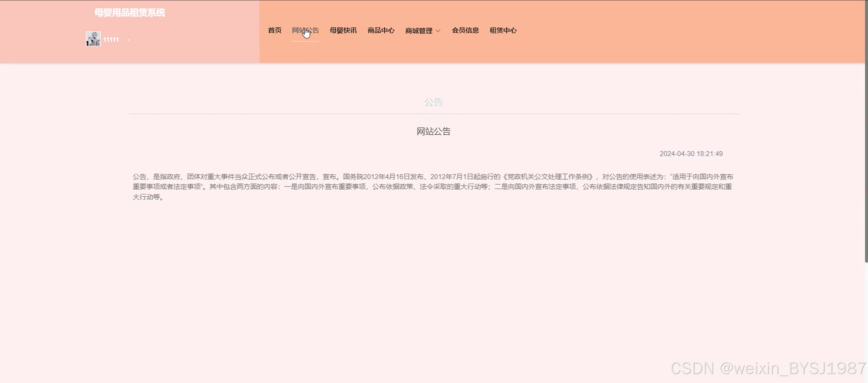Click the 2024-04-30 18:21:49 timestamp
Screen dimensions: 868x383
(x=691, y=154)
